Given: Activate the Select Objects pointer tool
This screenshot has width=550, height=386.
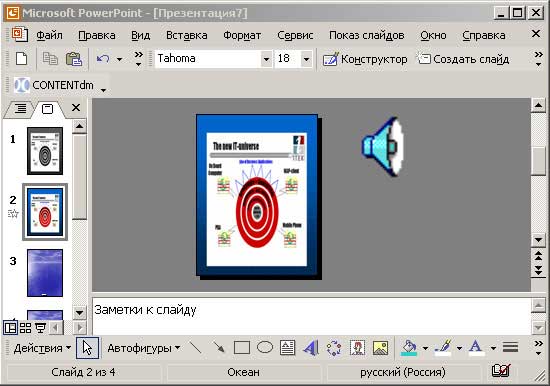Looking at the screenshot, I should point(87,348).
